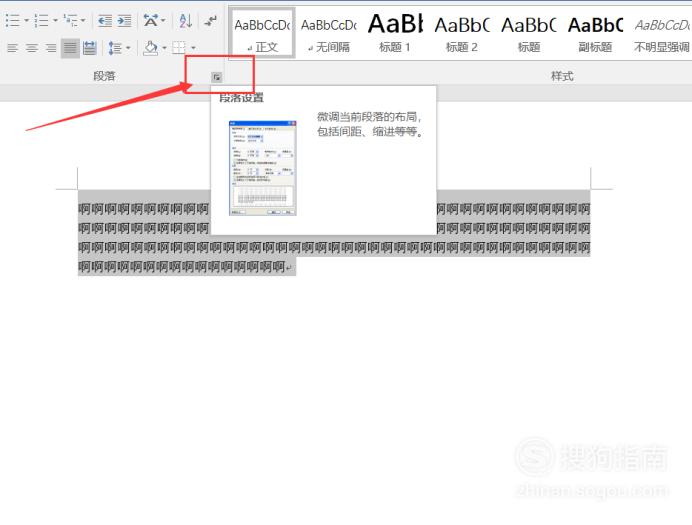Center align the text
692x525 pixels.
31,48
